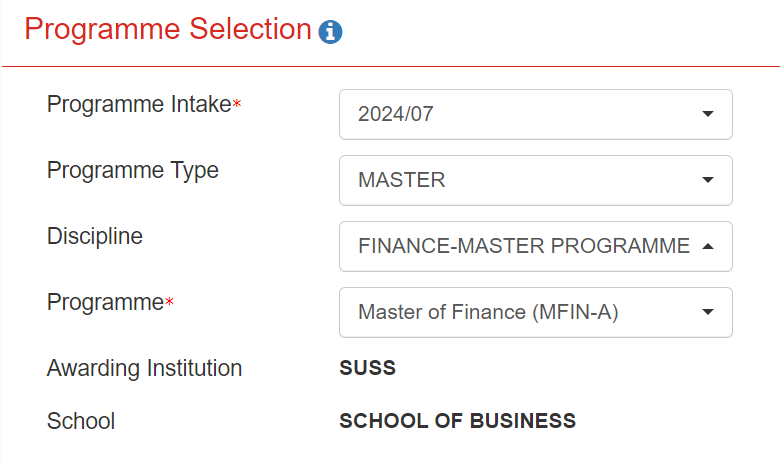This screenshot has width=780, height=463.
Task: Click the Programme Type field label
Action: [x=133, y=171]
